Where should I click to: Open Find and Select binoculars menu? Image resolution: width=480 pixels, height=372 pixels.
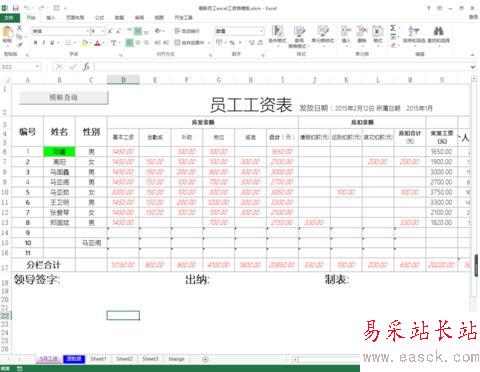pos(438,35)
